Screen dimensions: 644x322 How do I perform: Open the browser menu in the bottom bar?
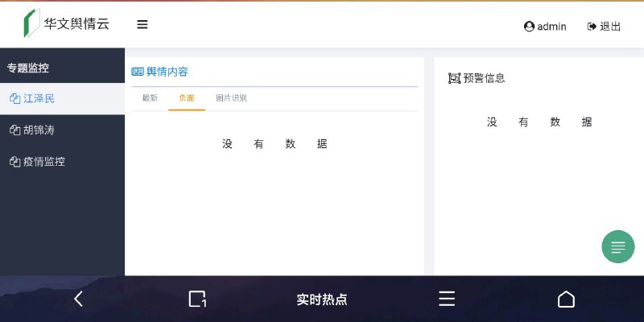pyautogui.click(x=447, y=299)
